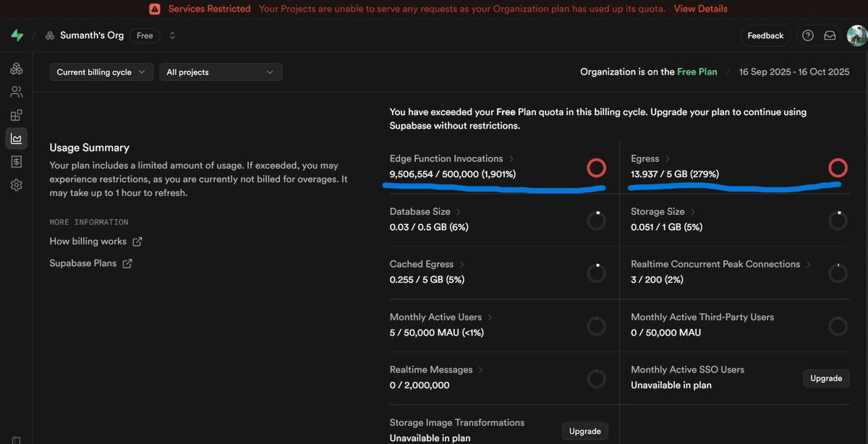Screen dimensions: 868x444
Task: Open the Usage chart sidebar icon
Action: [17, 138]
